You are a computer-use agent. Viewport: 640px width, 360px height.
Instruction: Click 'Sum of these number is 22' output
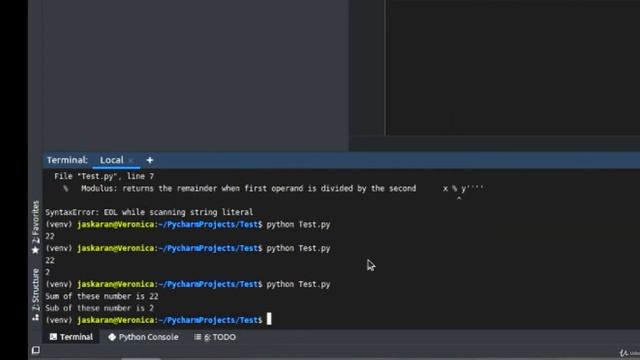click(102, 296)
